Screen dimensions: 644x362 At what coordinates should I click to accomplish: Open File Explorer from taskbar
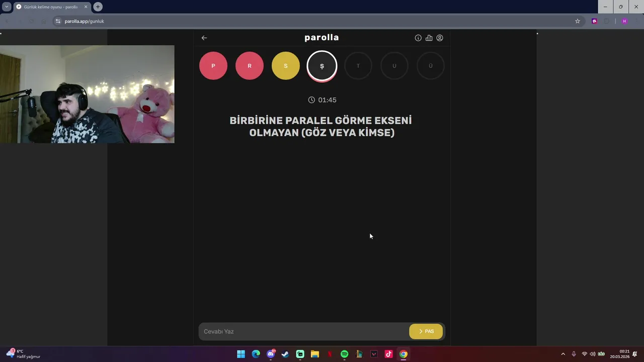click(315, 354)
